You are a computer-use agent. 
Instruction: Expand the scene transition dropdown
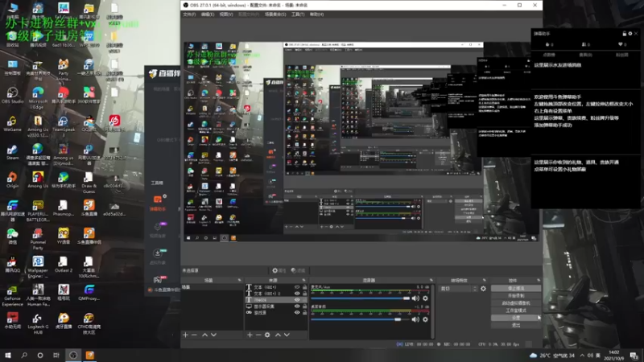(x=458, y=289)
